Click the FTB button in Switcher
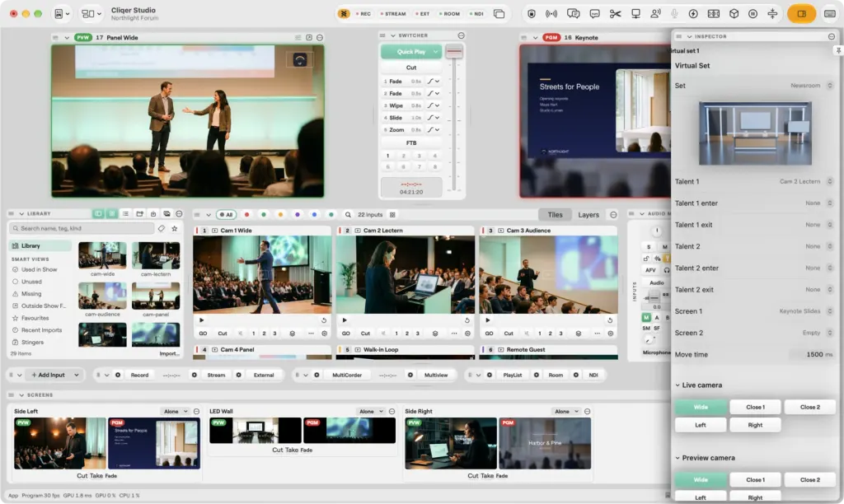This screenshot has width=844, height=504. [411, 143]
